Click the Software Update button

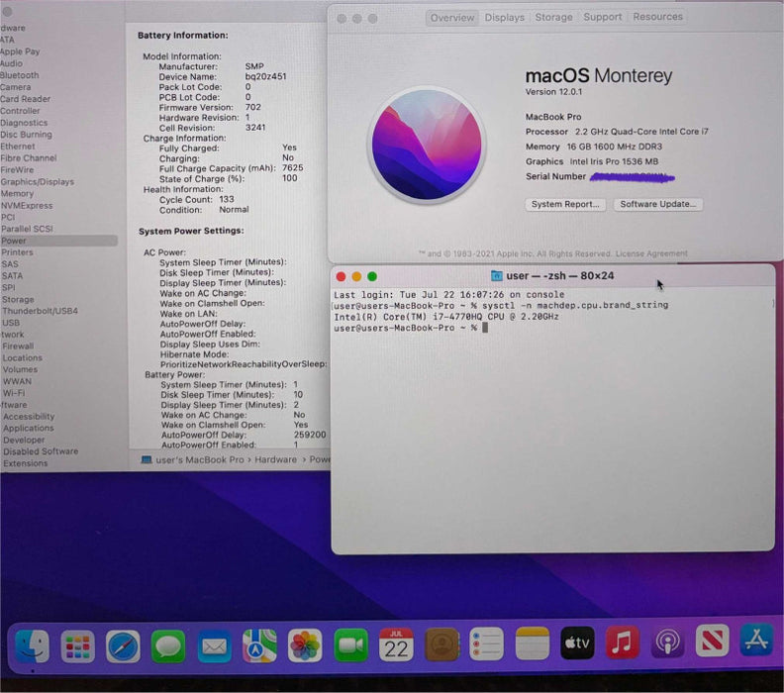(x=657, y=204)
